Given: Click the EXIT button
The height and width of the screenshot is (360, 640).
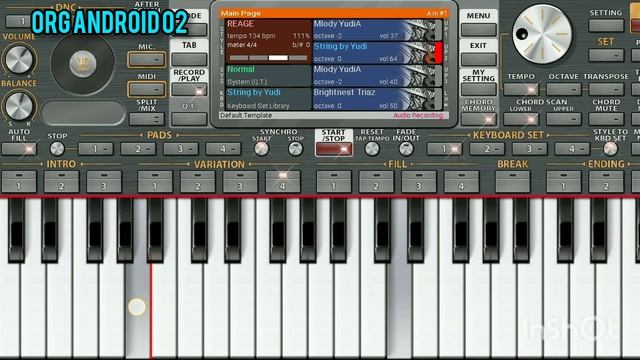Looking at the screenshot, I should (x=478, y=59).
